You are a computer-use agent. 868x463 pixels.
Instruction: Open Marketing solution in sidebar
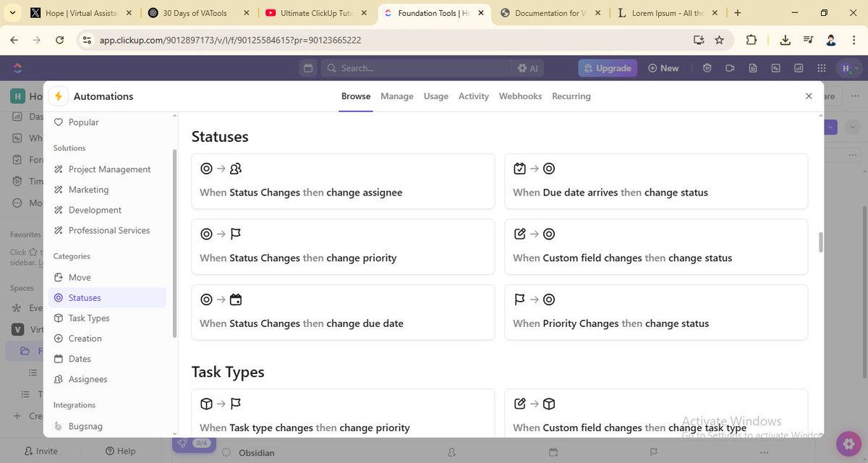81,190
